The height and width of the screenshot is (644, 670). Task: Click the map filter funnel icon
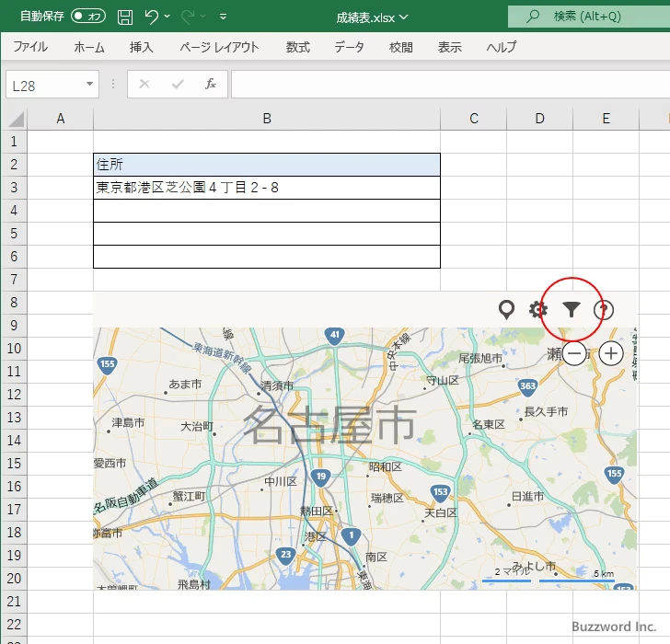click(x=572, y=309)
